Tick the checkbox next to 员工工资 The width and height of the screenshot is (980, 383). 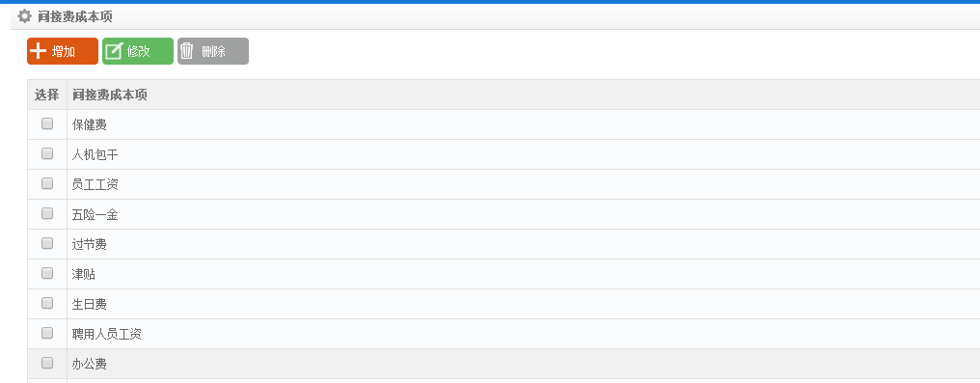point(47,183)
